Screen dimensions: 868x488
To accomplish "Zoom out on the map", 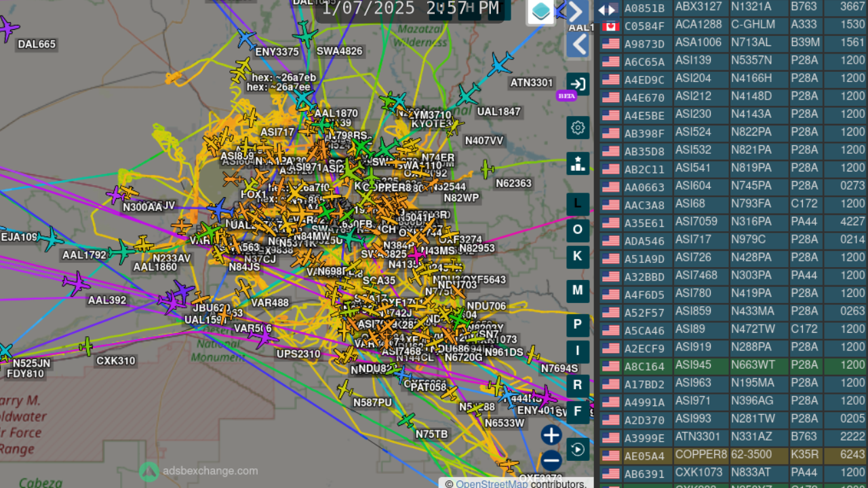I will coord(551,461).
